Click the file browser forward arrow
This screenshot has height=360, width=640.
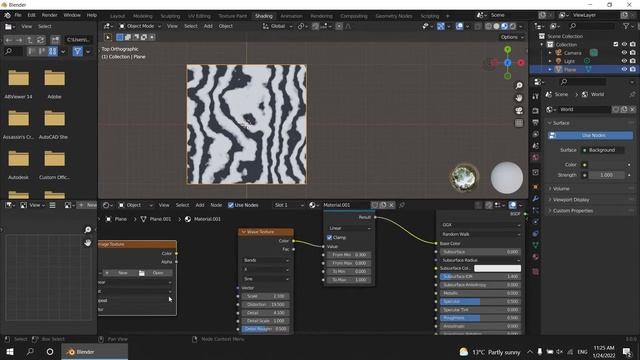(19, 40)
